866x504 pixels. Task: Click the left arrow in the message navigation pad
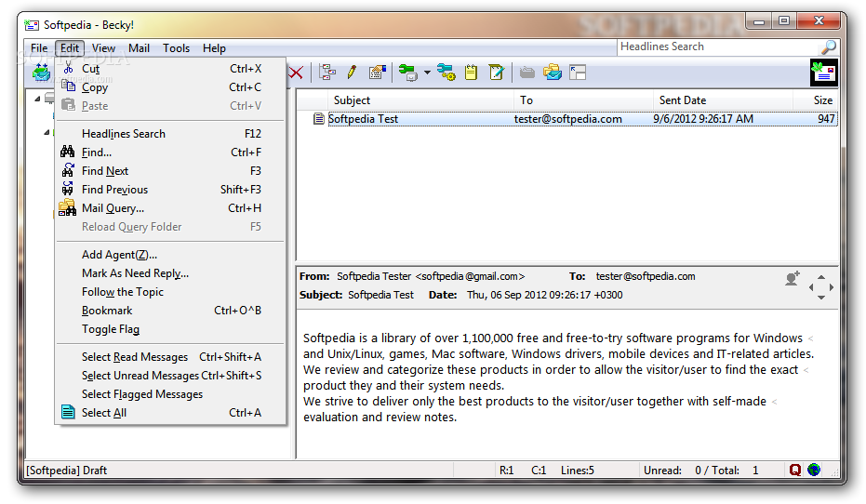coord(811,287)
